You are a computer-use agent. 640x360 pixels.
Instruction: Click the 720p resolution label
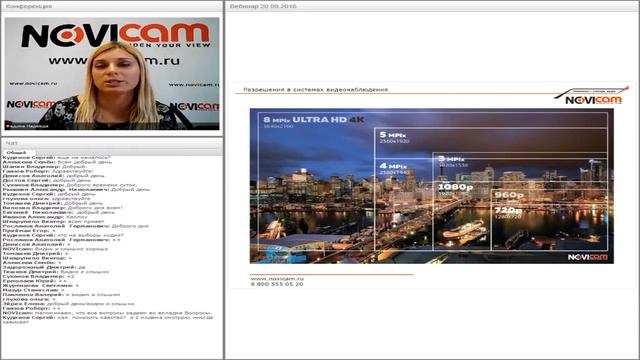click(x=508, y=211)
